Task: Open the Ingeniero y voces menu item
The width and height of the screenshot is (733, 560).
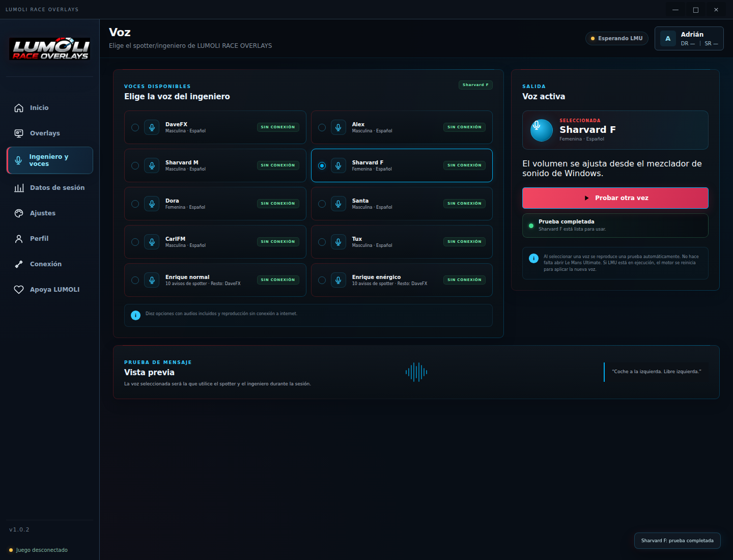Action: click(50, 160)
